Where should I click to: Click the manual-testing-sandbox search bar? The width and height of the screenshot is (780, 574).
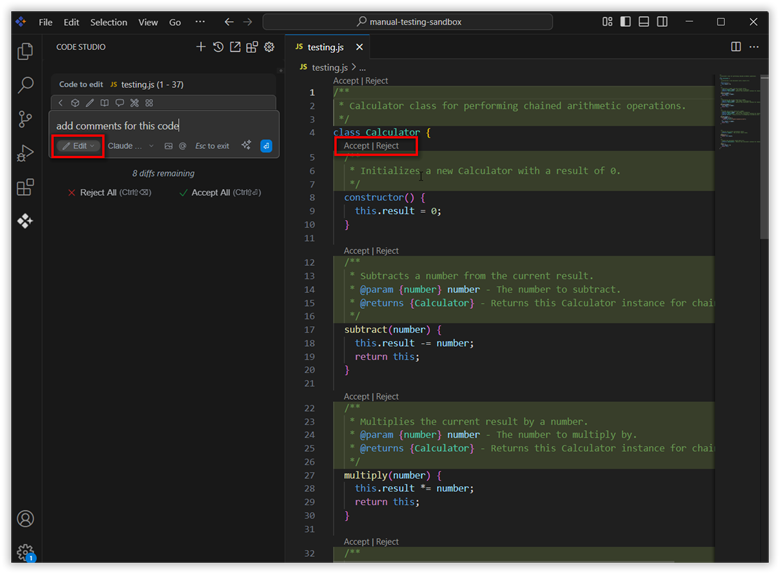(x=407, y=22)
